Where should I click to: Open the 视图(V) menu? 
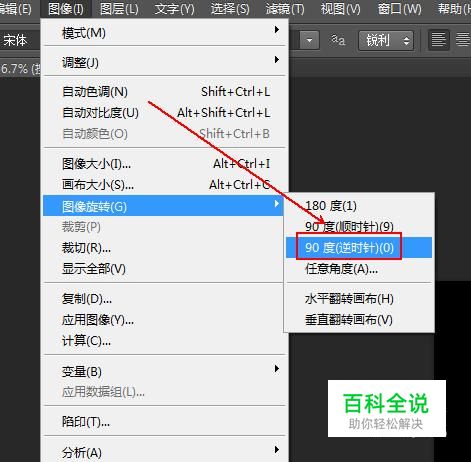click(340, 9)
